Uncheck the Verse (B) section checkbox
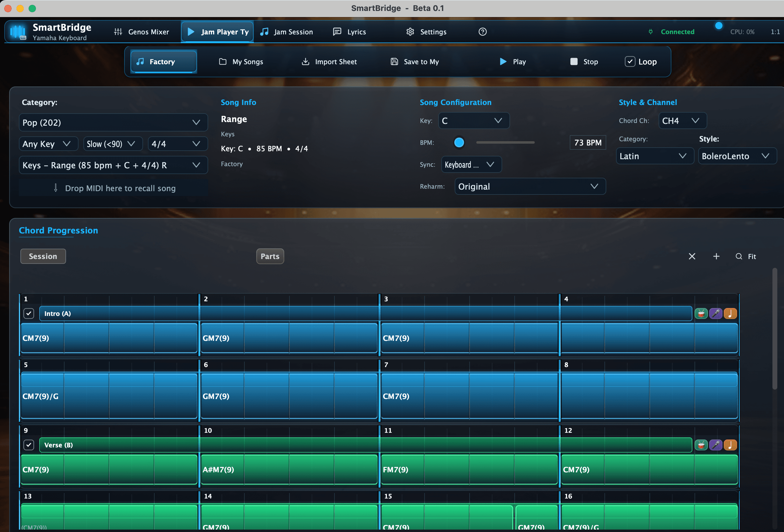 pos(29,445)
